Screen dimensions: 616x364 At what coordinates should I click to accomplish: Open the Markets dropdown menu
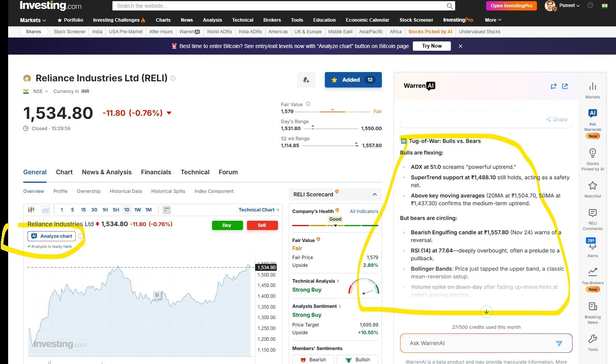click(x=33, y=20)
